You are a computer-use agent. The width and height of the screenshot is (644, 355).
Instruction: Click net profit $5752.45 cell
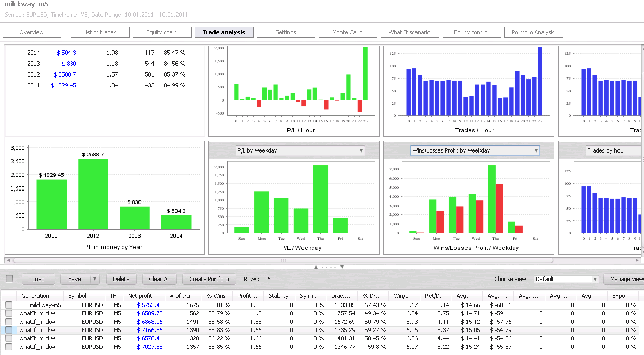pos(150,305)
